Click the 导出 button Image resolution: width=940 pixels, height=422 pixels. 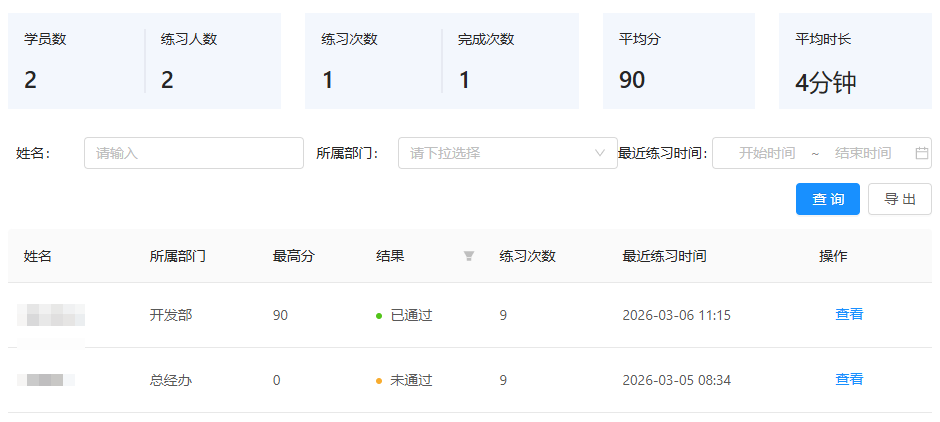(x=899, y=199)
